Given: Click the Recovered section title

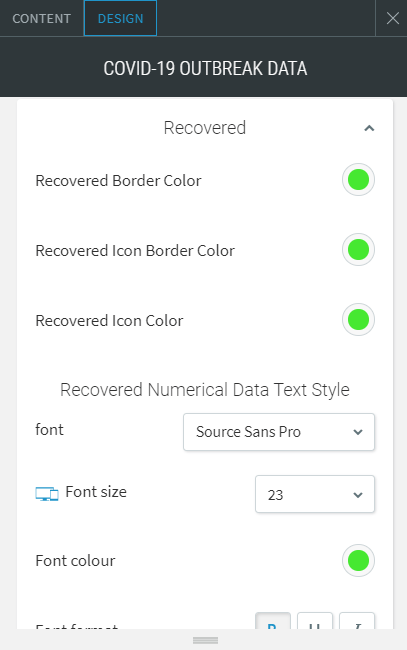Looking at the screenshot, I should pos(205,128).
